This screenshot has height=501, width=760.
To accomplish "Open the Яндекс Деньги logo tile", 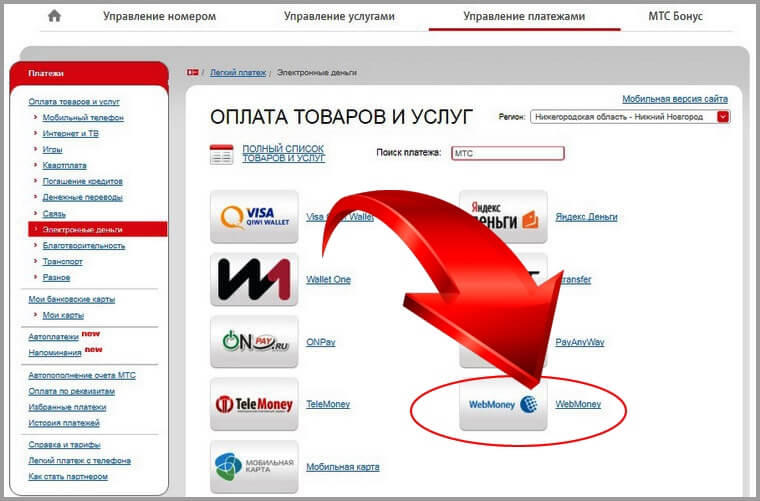I will pyautogui.click(x=503, y=217).
